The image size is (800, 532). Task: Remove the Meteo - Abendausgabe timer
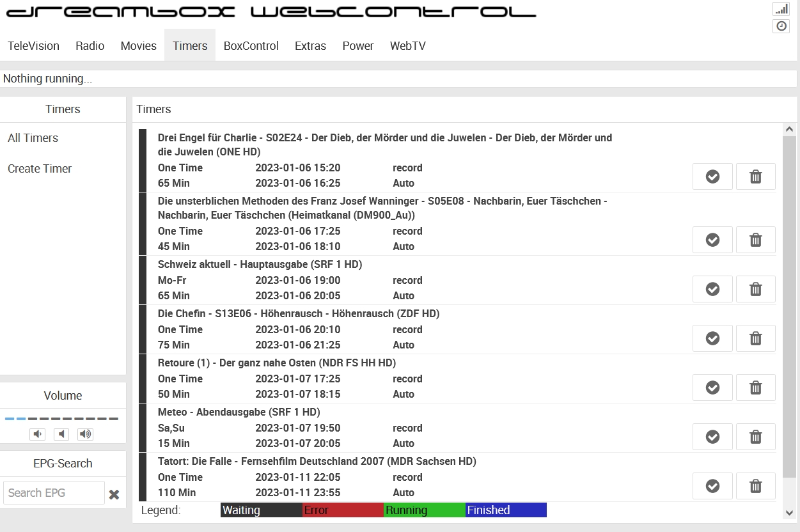coord(755,437)
